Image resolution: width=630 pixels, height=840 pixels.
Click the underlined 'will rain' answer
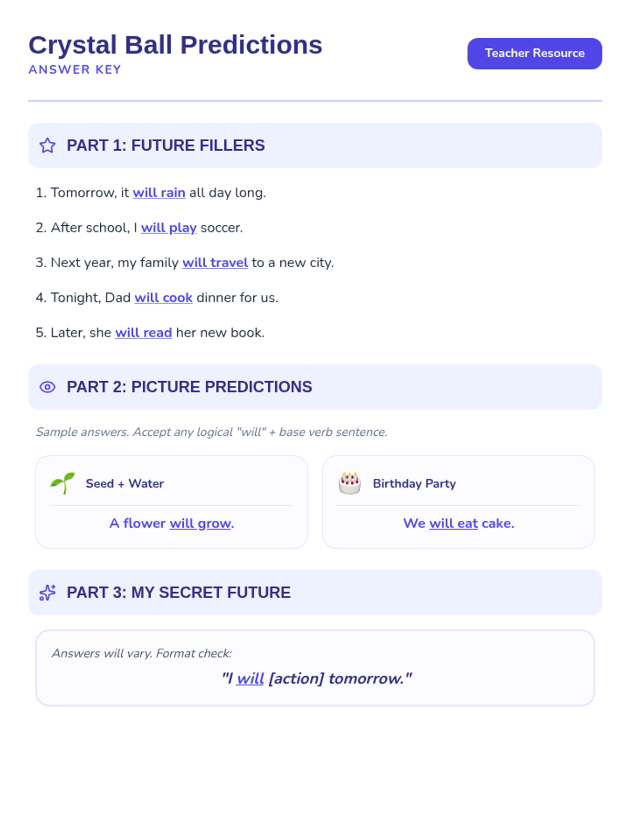point(159,193)
